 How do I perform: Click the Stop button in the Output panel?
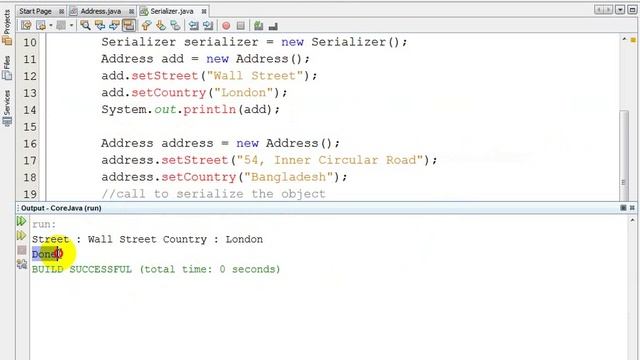pos(22,250)
